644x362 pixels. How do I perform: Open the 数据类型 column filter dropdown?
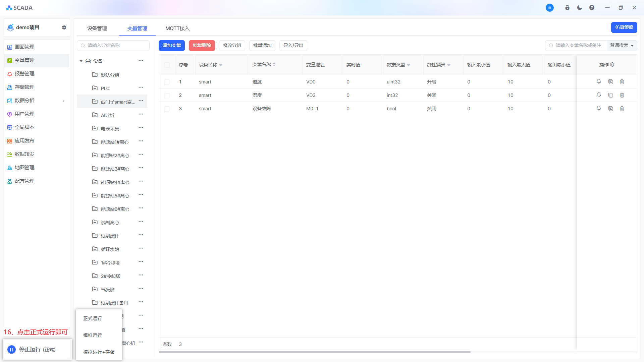409,65
